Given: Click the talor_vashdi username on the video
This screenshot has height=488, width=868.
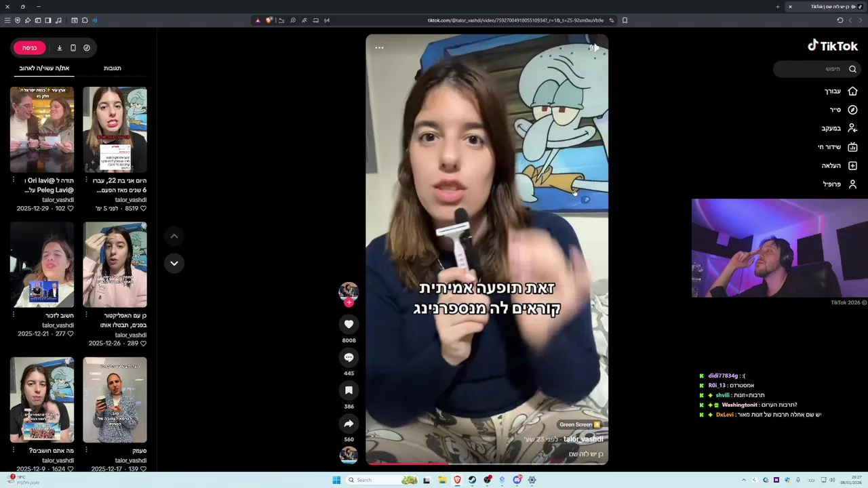Looking at the screenshot, I should 583,439.
